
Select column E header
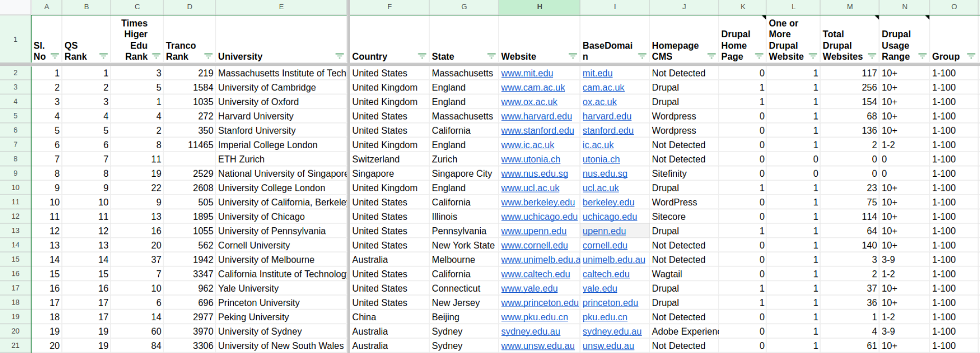(281, 7)
